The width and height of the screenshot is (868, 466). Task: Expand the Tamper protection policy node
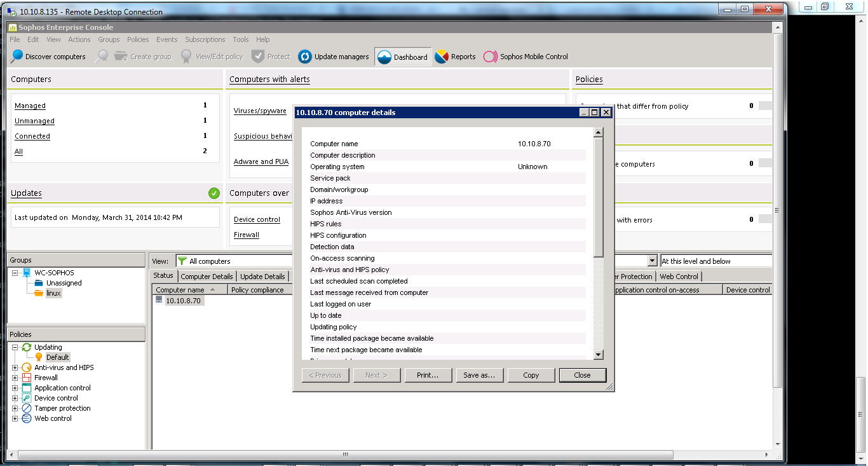(x=15, y=408)
